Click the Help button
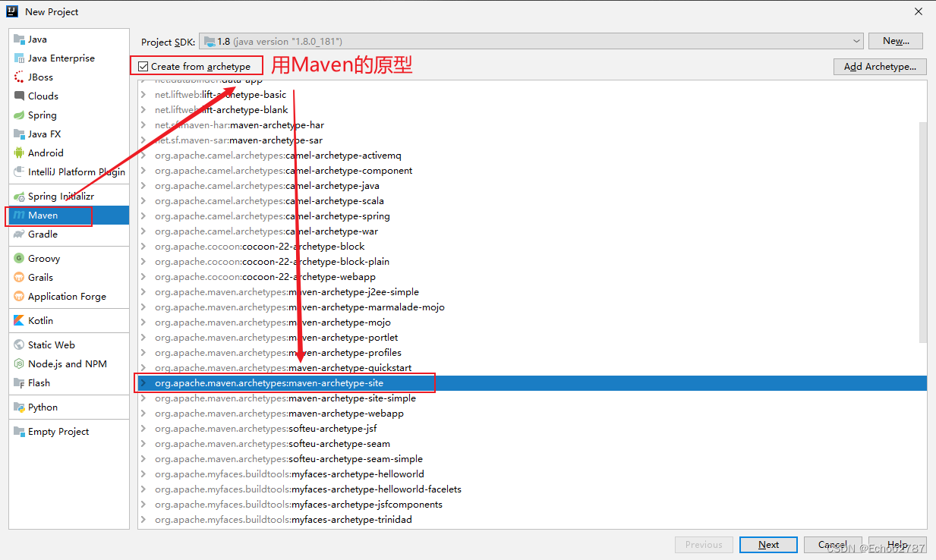The height and width of the screenshot is (560, 936). click(x=897, y=545)
